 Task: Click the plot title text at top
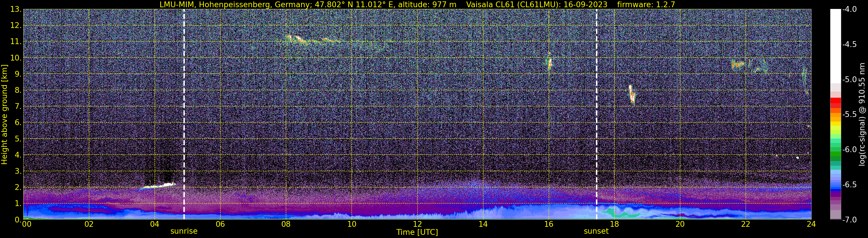(417, 4)
